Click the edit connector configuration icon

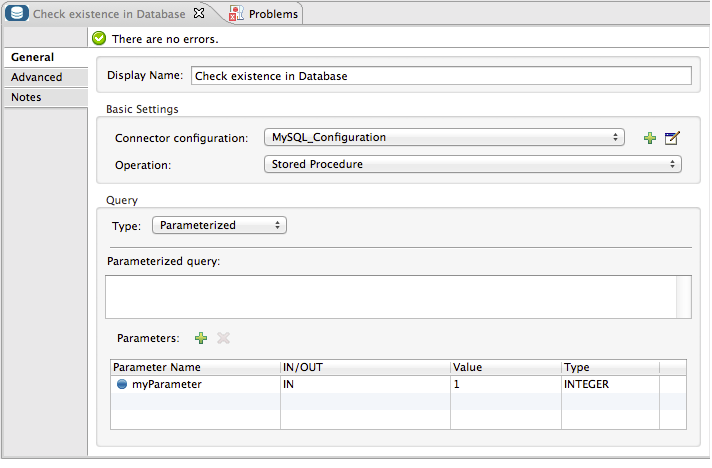pyautogui.click(x=672, y=138)
